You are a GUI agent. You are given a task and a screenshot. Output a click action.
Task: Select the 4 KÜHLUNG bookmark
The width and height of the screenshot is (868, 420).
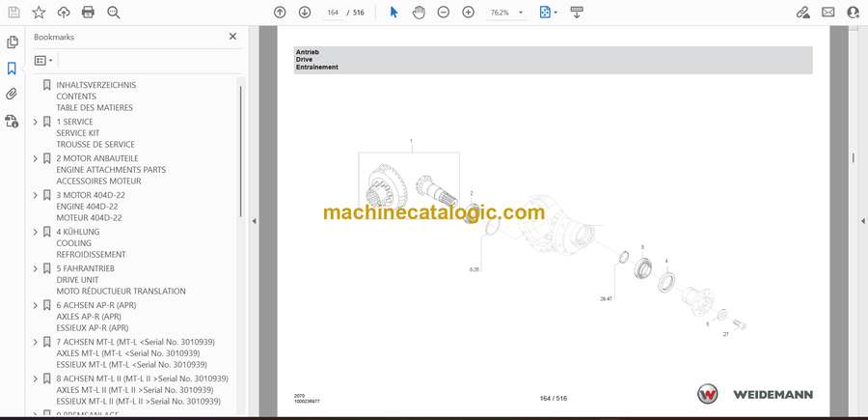78,231
